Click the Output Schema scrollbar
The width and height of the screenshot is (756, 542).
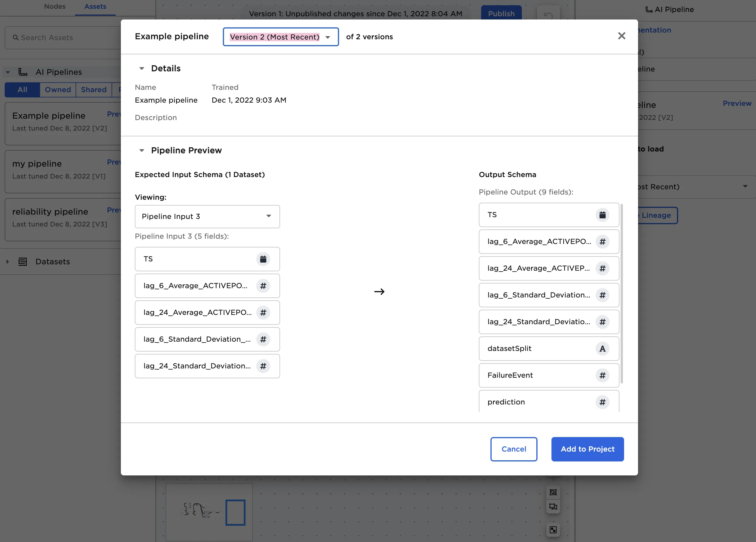622,293
